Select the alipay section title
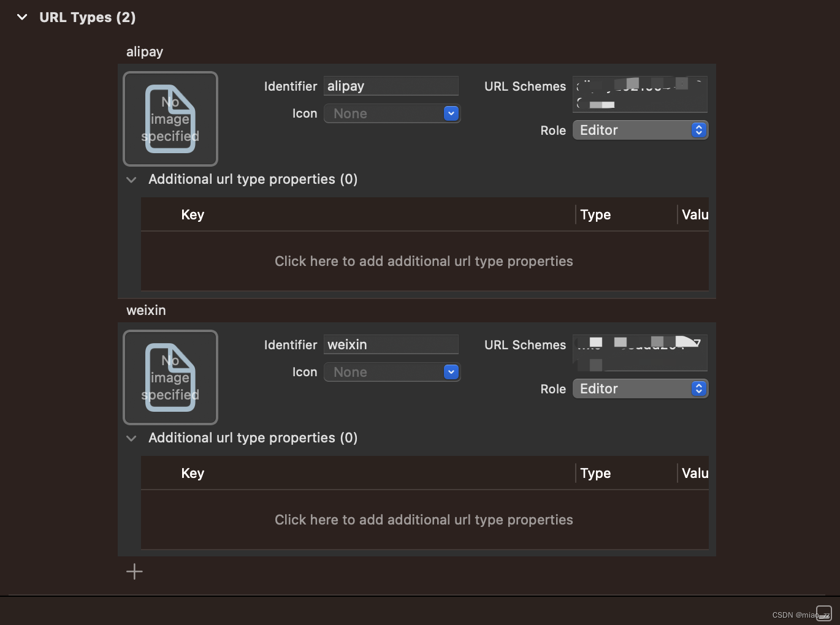This screenshot has height=625, width=840. coord(145,52)
